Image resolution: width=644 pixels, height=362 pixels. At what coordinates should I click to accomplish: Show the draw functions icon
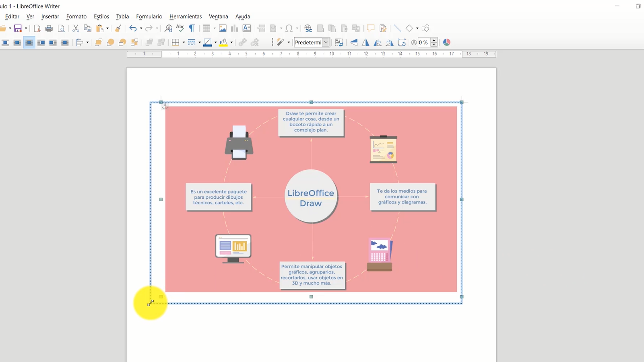[x=425, y=28]
